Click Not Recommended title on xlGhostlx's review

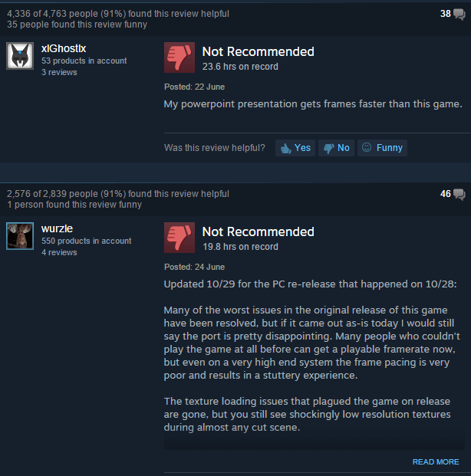(259, 51)
